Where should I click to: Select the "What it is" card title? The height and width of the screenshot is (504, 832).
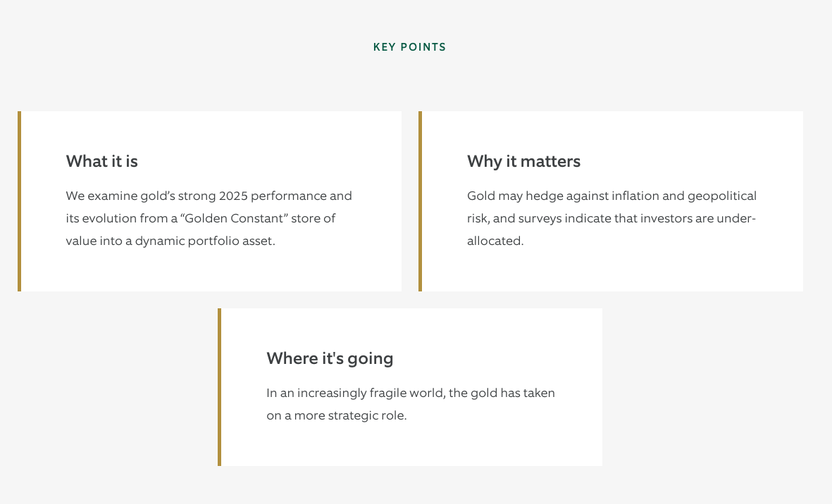101,161
